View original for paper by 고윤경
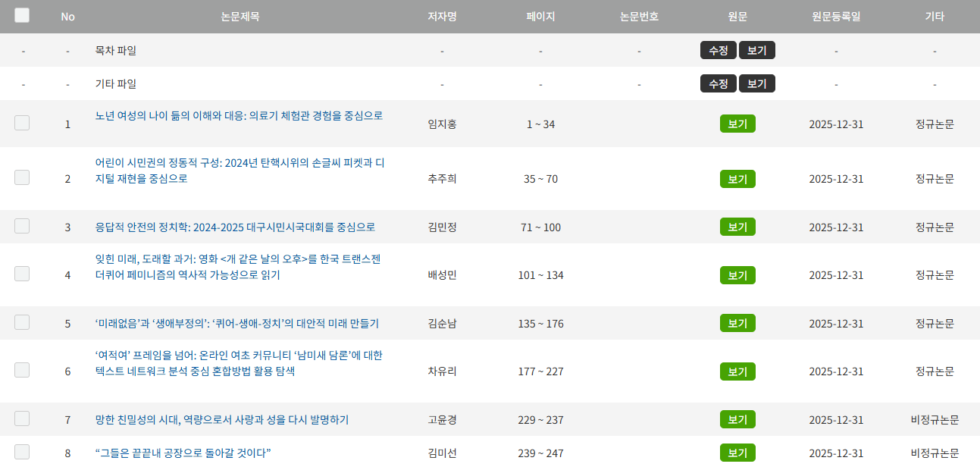Image resolution: width=980 pixels, height=467 pixels. (737, 419)
